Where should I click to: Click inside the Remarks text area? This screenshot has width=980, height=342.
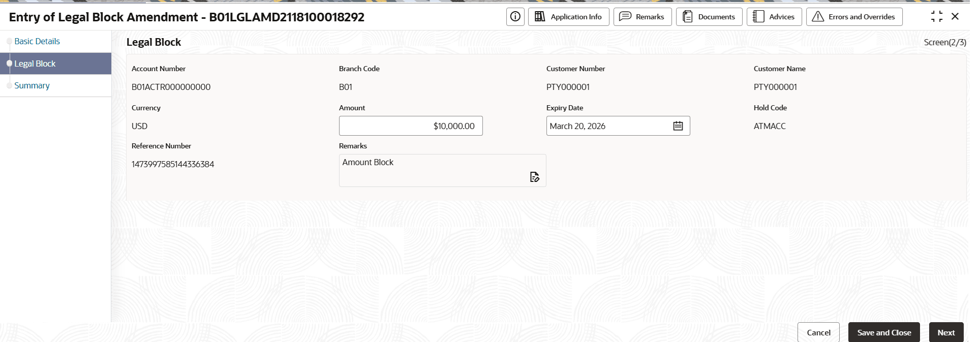click(x=442, y=171)
